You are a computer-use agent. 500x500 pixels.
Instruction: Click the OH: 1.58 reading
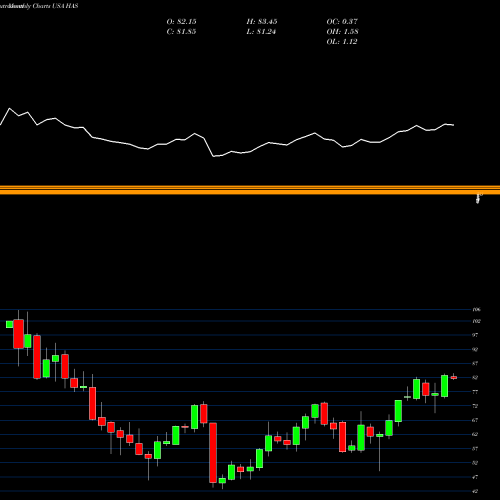pos(342,32)
